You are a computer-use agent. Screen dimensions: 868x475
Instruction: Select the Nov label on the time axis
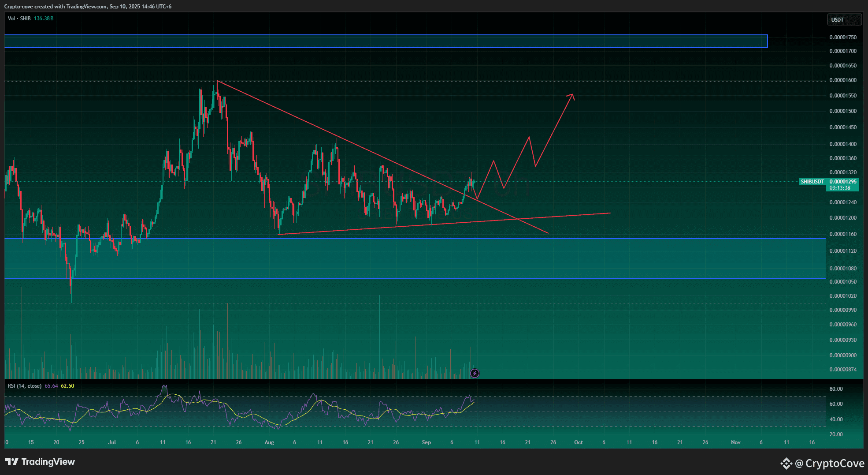click(x=735, y=442)
